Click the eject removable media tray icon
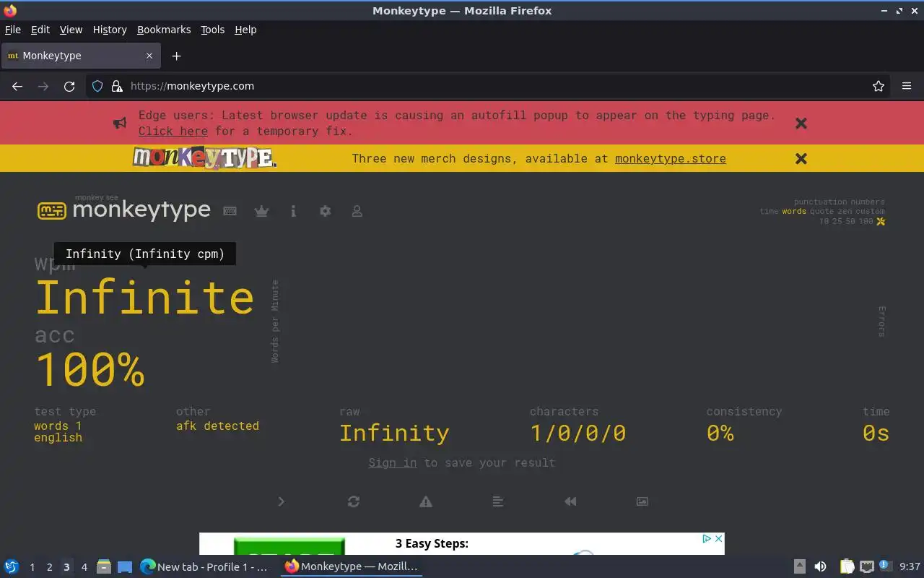 click(x=800, y=567)
